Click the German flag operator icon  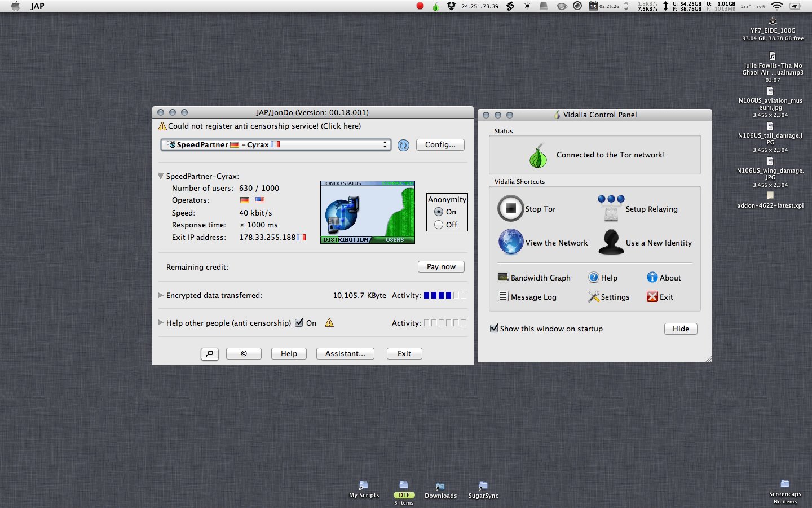pyautogui.click(x=245, y=200)
